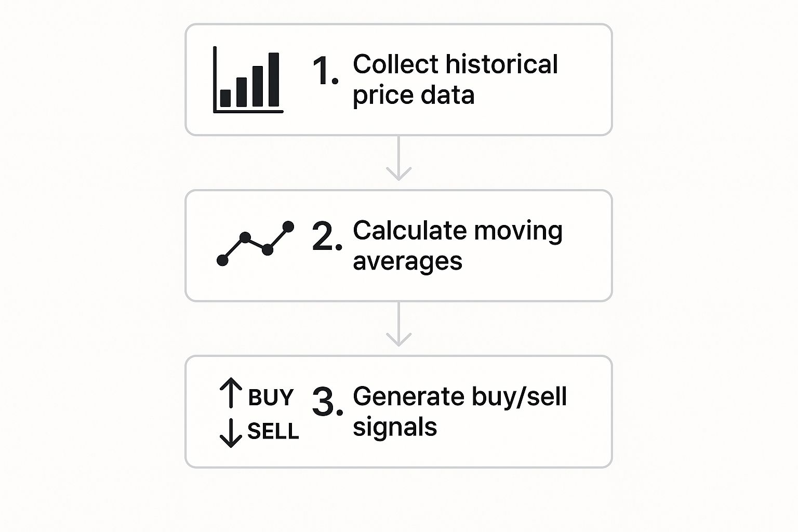Click the arrow below step 2 box
This screenshot has height=532, width=798.
coord(399,324)
